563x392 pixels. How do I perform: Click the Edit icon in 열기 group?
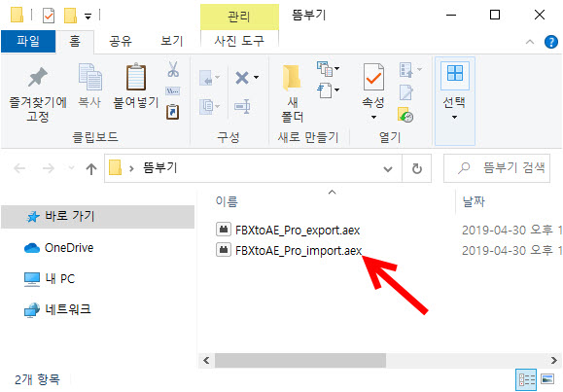(406, 92)
